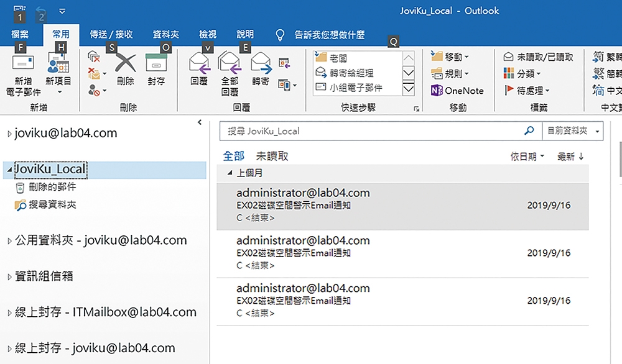Expand the 快速步驟 gallery with the more arrow
Screen dimensions: 622x364
pos(408,88)
